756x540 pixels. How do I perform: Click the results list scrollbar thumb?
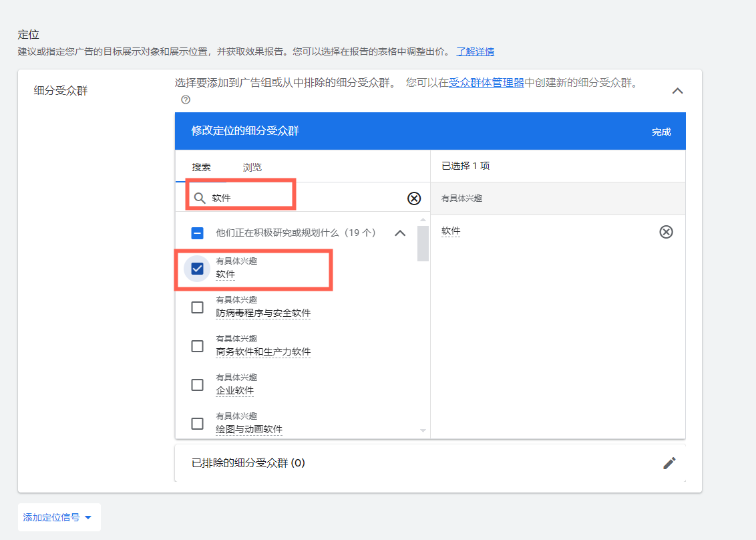click(x=423, y=243)
